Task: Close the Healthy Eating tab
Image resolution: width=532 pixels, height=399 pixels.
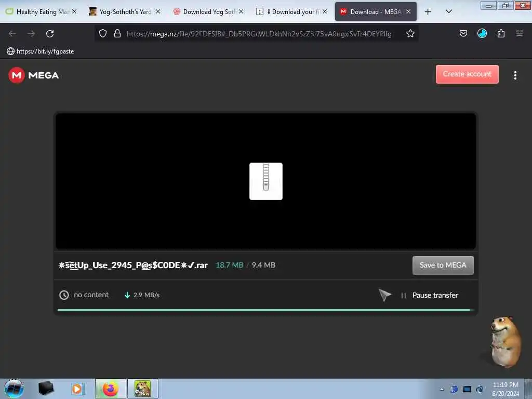Action: pyautogui.click(x=74, y=11)
